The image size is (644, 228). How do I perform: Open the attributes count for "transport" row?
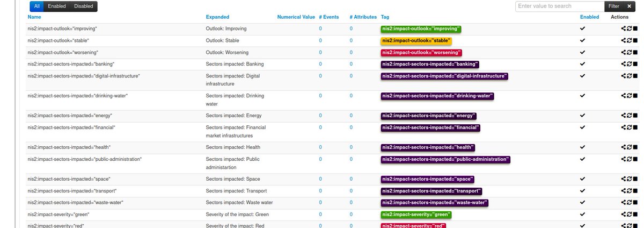(x=352, y=191)
